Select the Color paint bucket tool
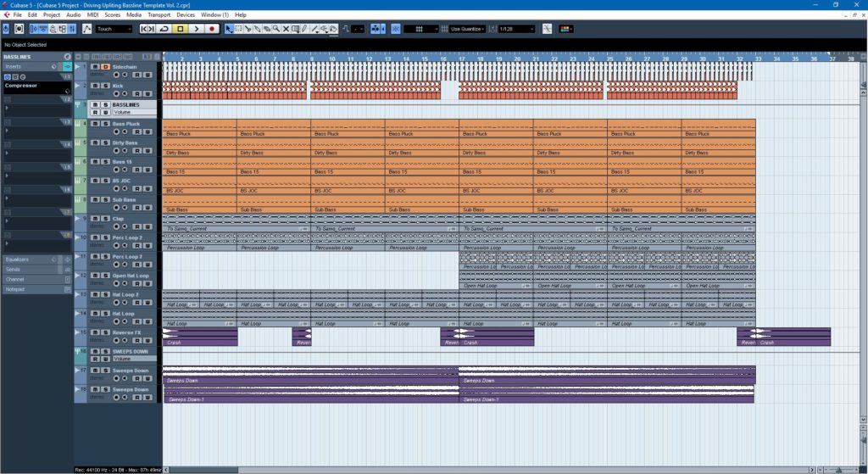 click(333, 29)
